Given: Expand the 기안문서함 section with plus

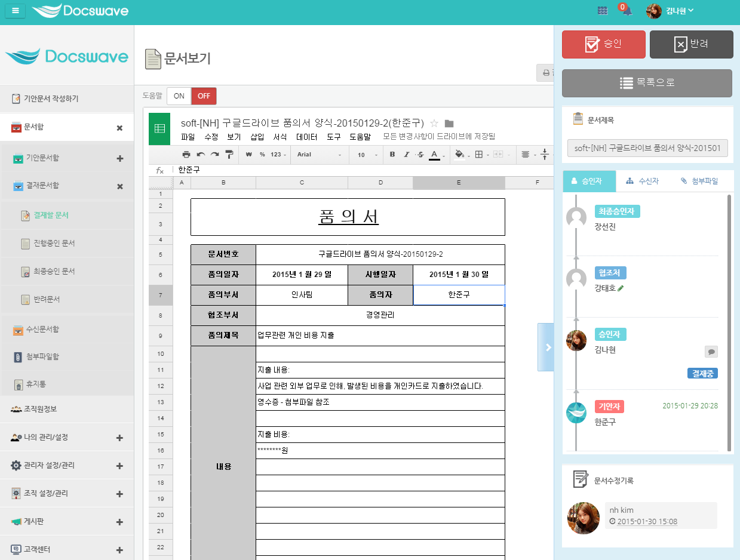Looking at the screenshot, I should (x=119, y=159).
